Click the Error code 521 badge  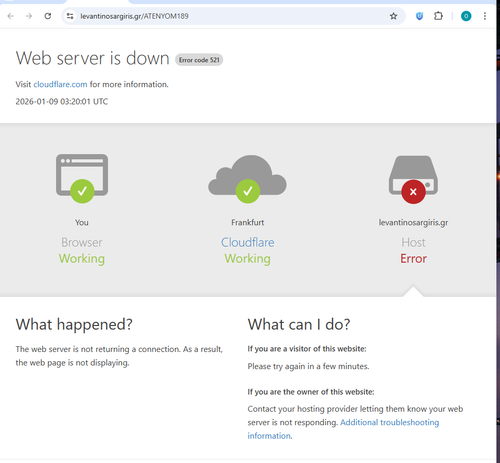click(x=199, y=60)
